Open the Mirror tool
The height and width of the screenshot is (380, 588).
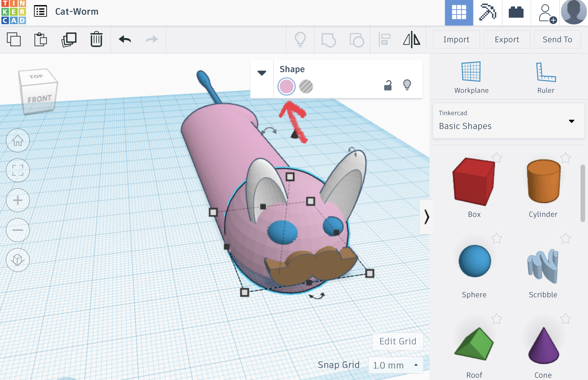point(411,39)
